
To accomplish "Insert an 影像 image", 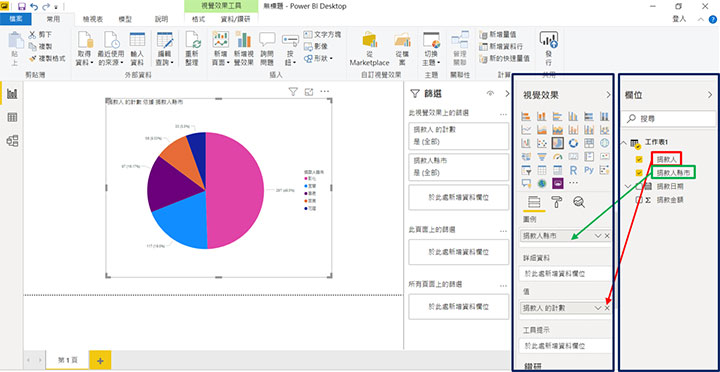I will coord(316,46).
